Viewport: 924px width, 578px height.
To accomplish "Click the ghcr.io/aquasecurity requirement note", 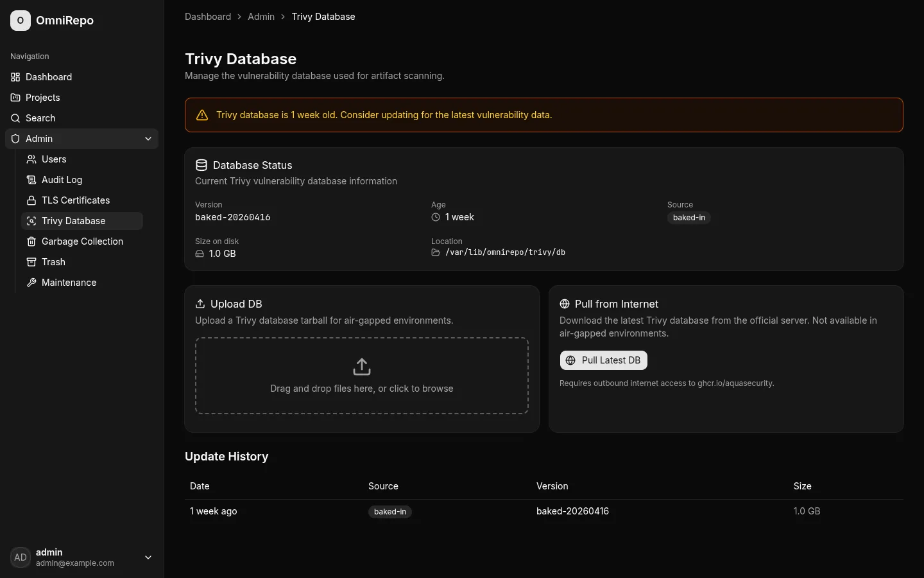I will click(x=667, y=383).
